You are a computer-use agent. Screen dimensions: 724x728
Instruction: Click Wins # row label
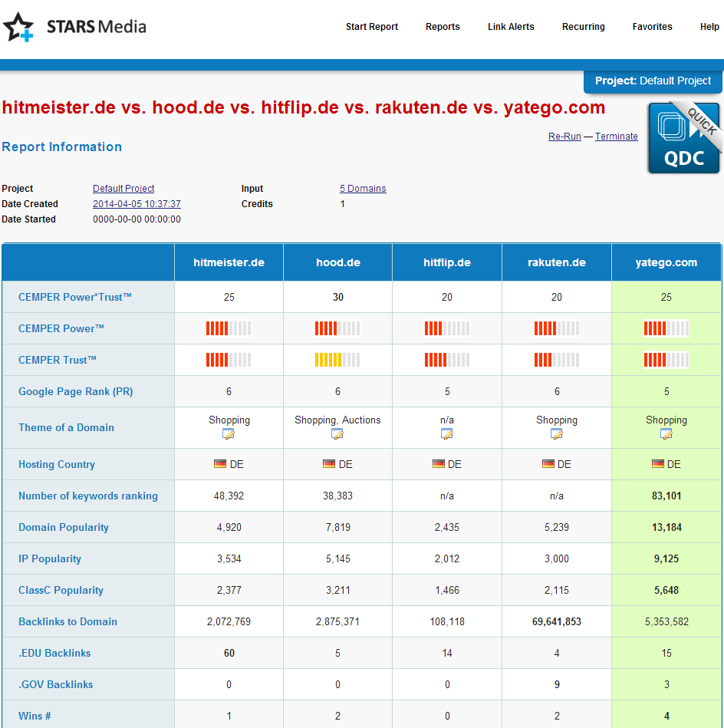point(35,716)
